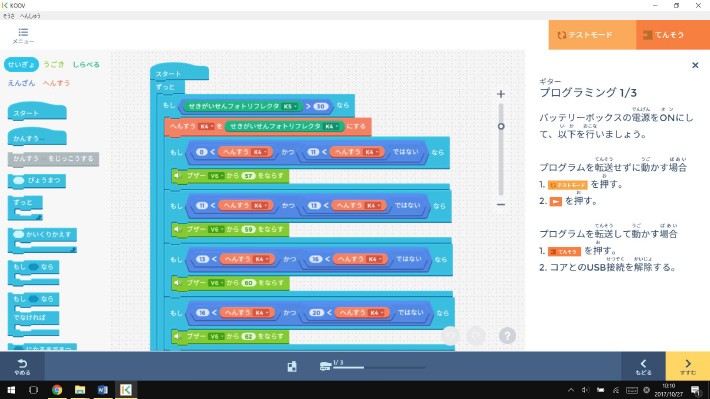Select the うごき block category
This screenshot has height=399, width=710.
point(54,64)
